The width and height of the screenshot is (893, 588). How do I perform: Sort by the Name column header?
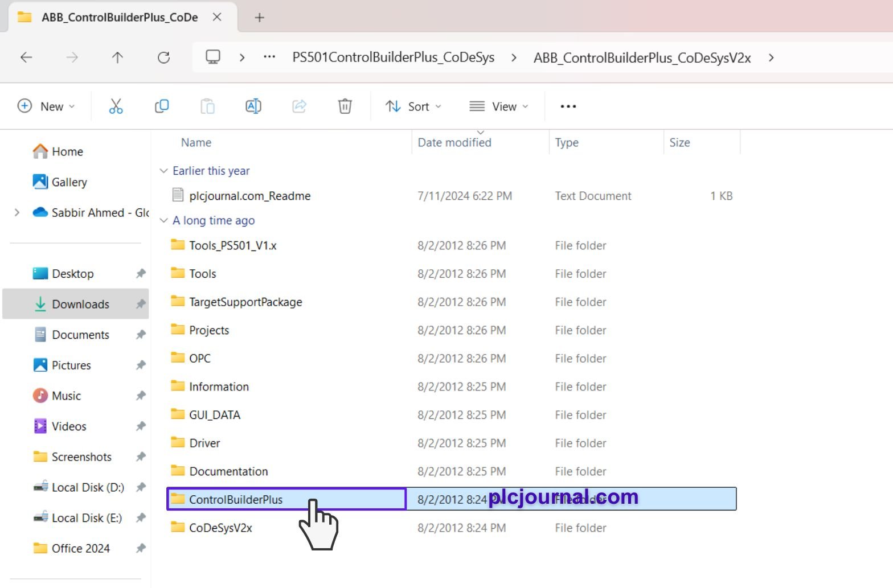click(196, 142)
